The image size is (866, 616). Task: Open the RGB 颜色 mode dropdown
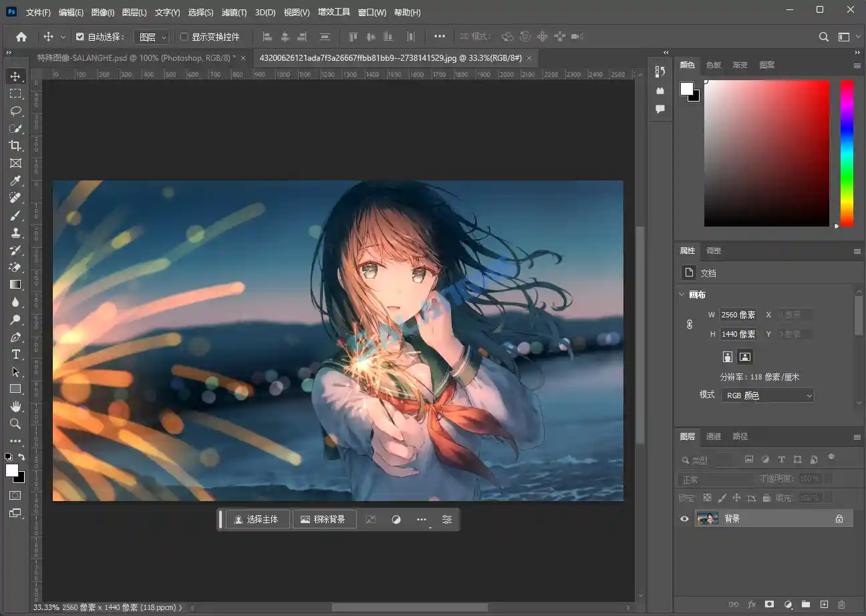click(x=767, y=395)
